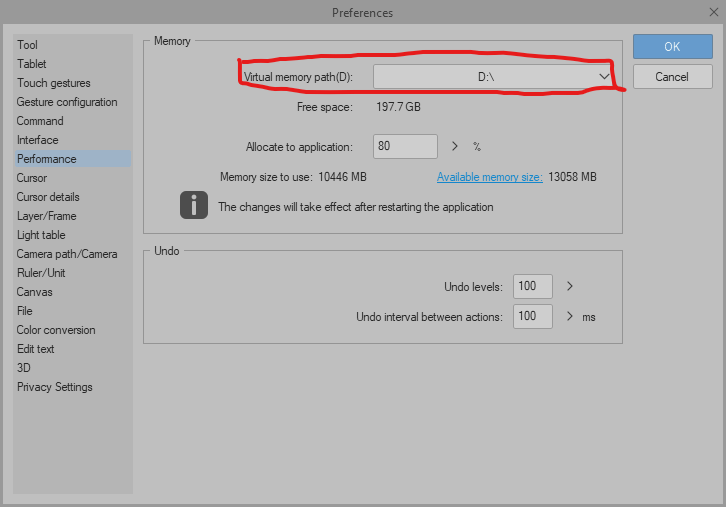Close the Preferences dialog window
726x507 pixels.
point(713,12)
